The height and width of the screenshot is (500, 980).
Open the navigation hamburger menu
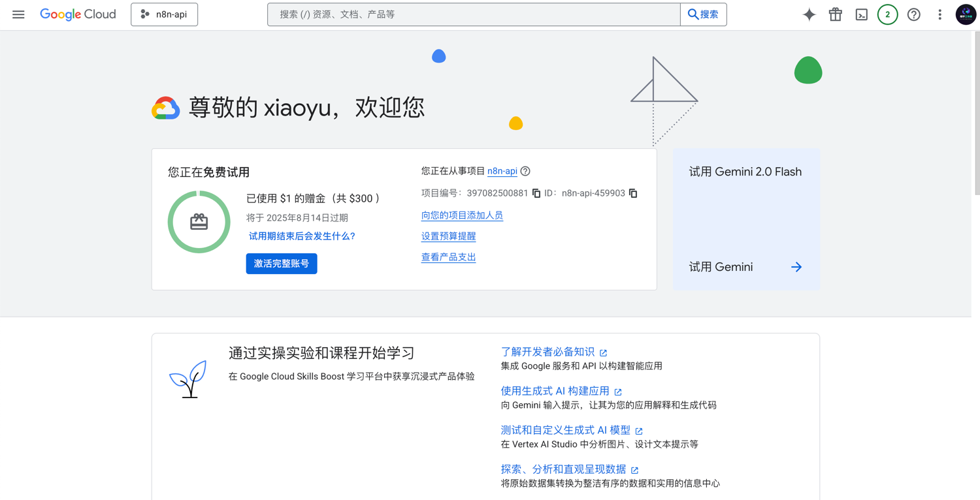pos(18,14)
